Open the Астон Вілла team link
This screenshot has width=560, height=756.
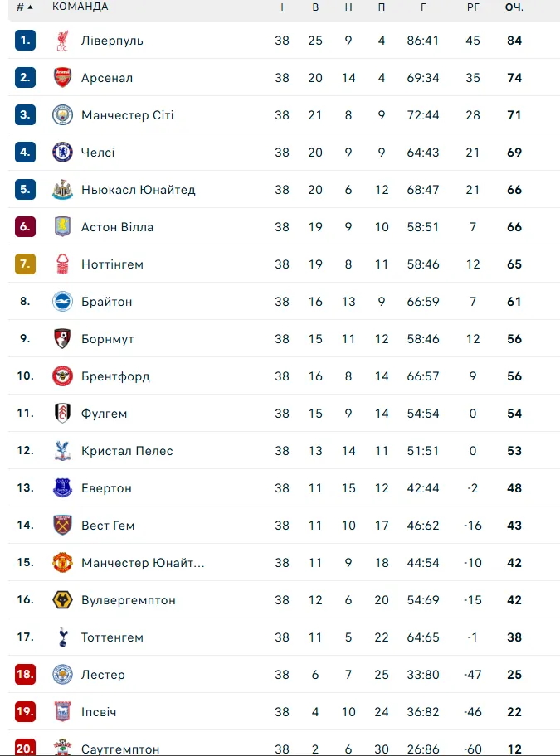point(117,227)
